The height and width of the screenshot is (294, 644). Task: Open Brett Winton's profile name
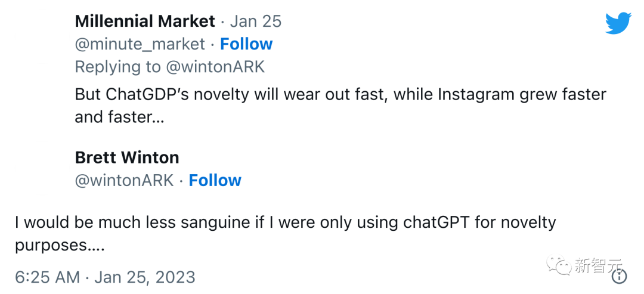[x=127, y=157]
